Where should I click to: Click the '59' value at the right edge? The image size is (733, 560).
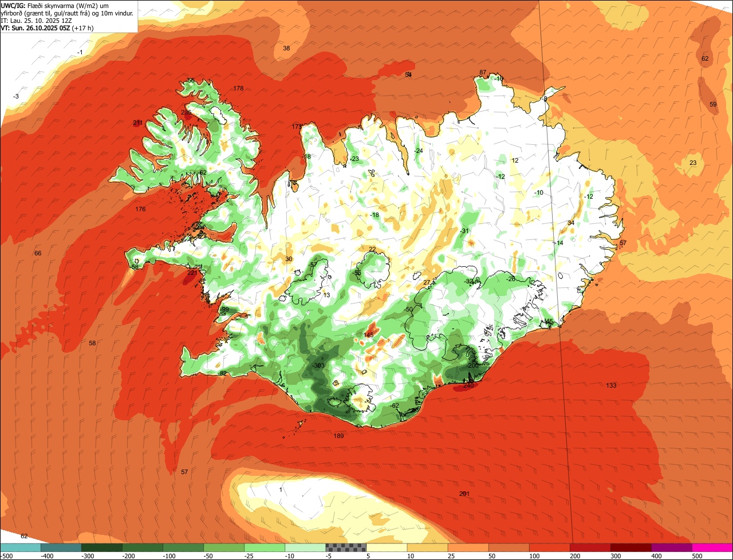click(713, 104)
